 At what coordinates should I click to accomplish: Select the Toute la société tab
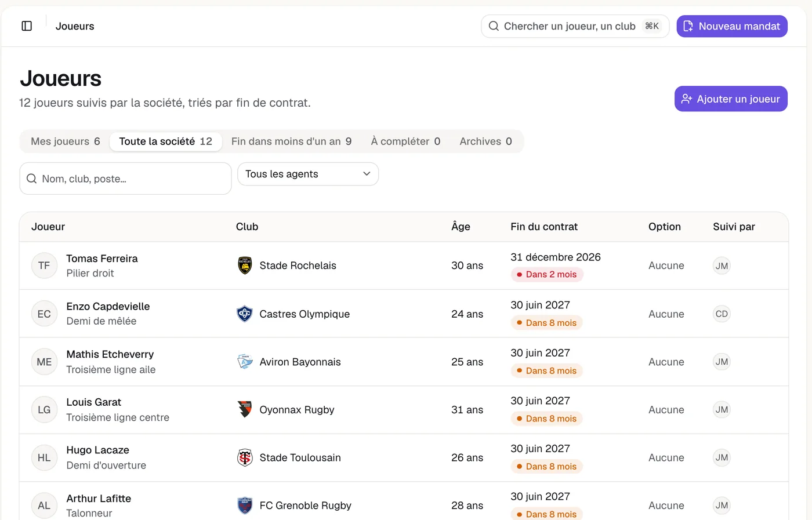point(166,141)
